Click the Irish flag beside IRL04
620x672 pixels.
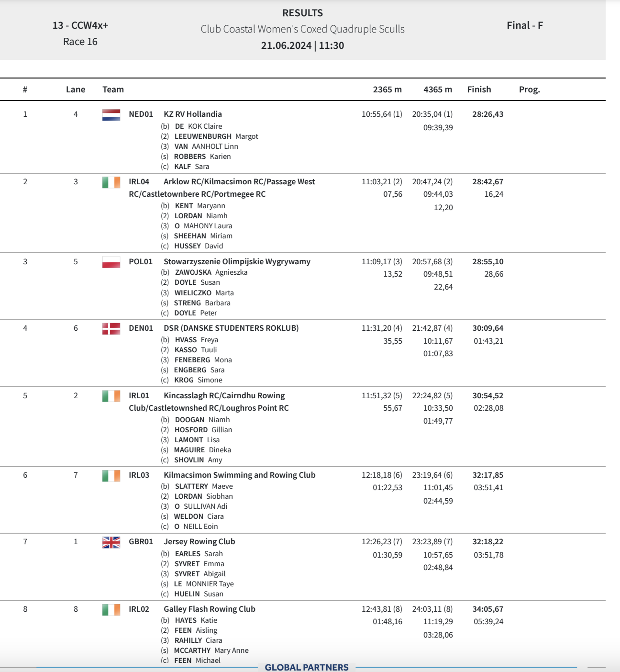111,182
